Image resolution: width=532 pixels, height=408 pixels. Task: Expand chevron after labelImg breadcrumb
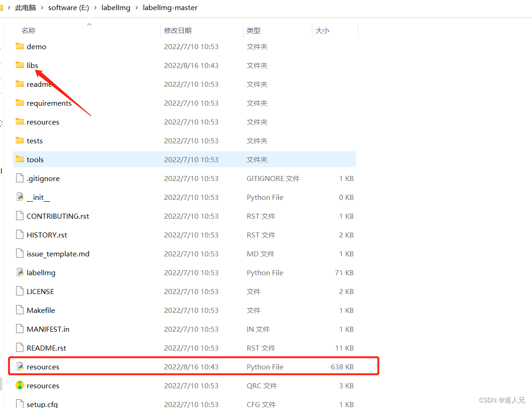136,7
